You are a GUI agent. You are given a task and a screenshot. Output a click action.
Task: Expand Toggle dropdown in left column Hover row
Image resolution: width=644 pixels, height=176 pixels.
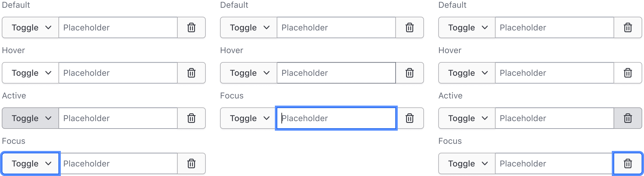31,73
